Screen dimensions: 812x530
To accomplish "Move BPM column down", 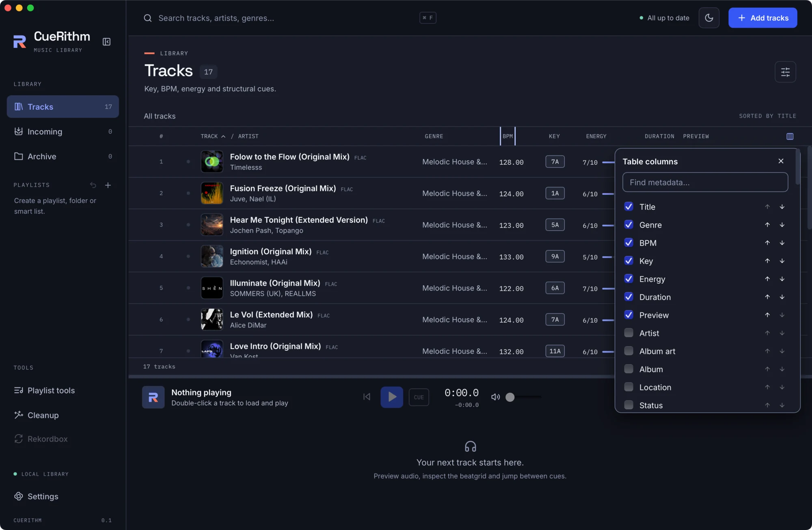I will pos(782,243).
